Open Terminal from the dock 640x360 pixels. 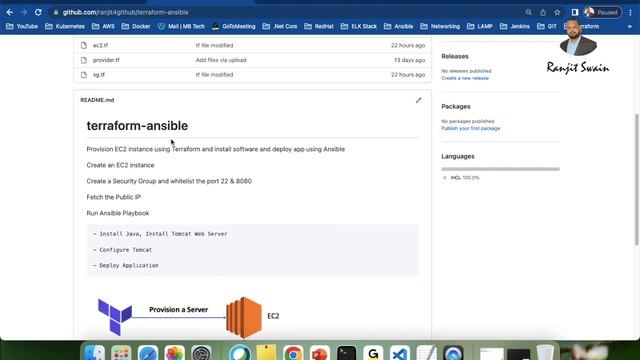(347, 353)
